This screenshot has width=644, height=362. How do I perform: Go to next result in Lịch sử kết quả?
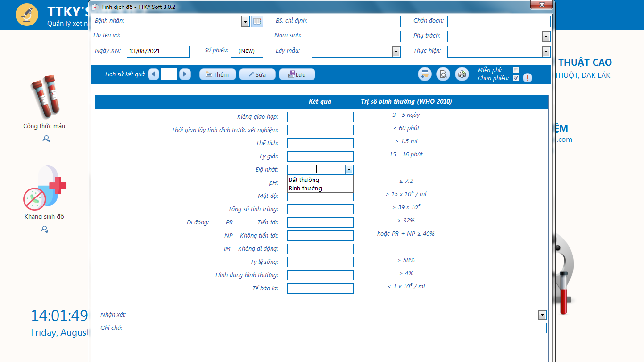point(185,74)
